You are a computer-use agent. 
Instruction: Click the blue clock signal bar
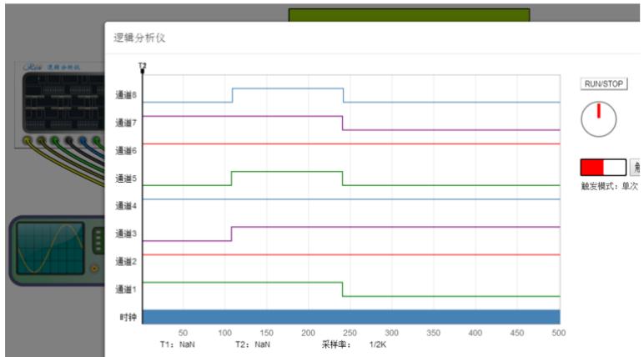(x=350, y=317)
